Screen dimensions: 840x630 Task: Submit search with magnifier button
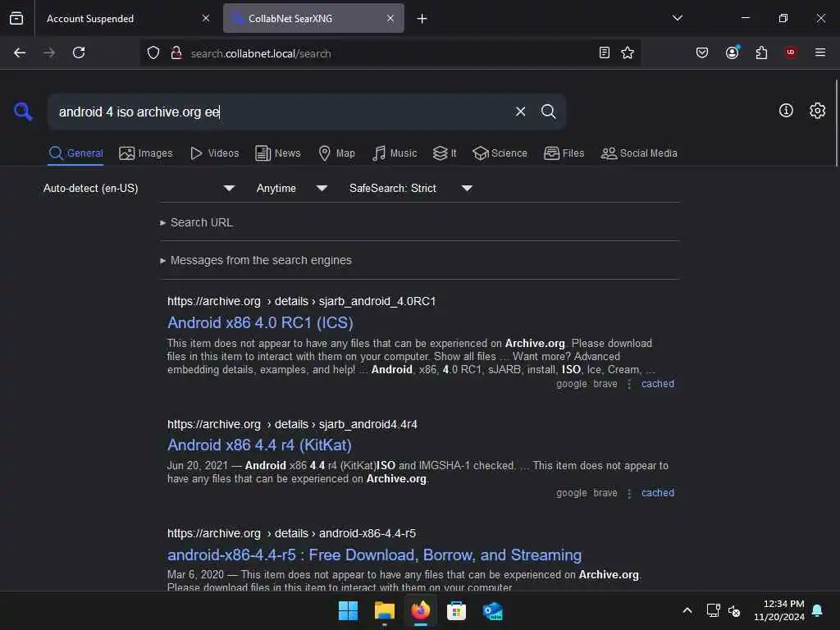pyautogui.click(x=548, y=112)
